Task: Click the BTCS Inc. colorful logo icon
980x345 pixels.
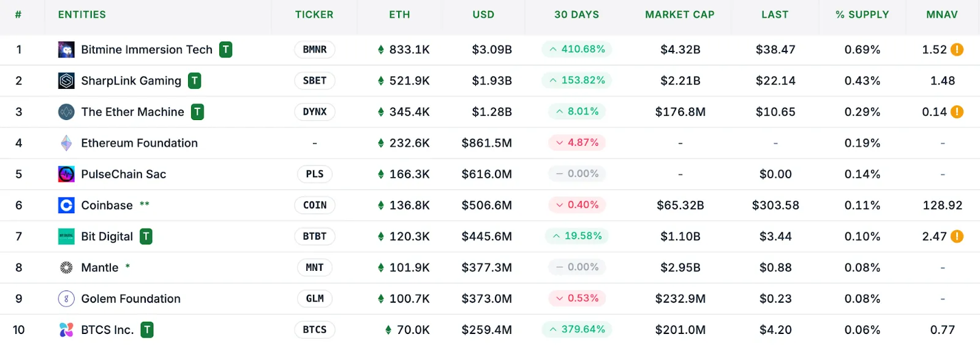Action: pos(66,330)
